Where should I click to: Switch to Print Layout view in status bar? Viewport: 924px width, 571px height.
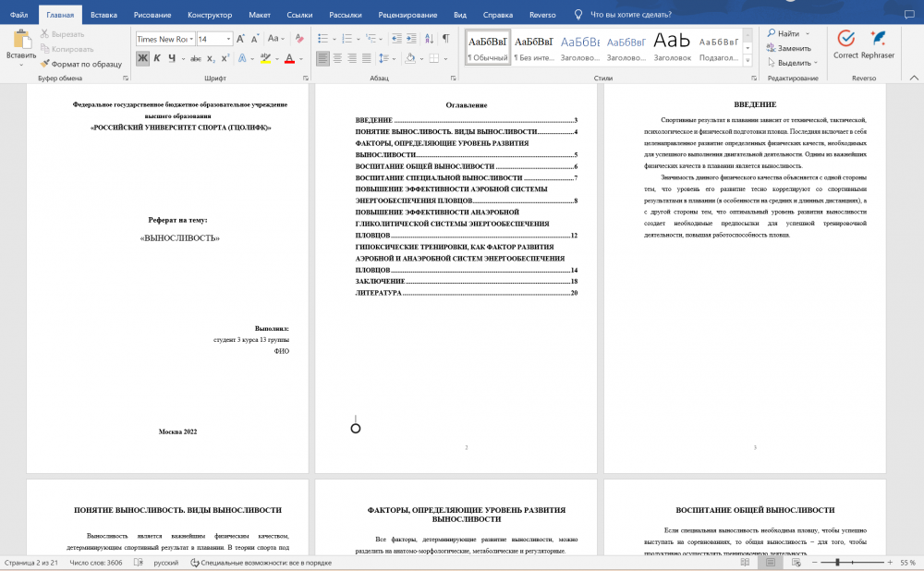(771, 563)
